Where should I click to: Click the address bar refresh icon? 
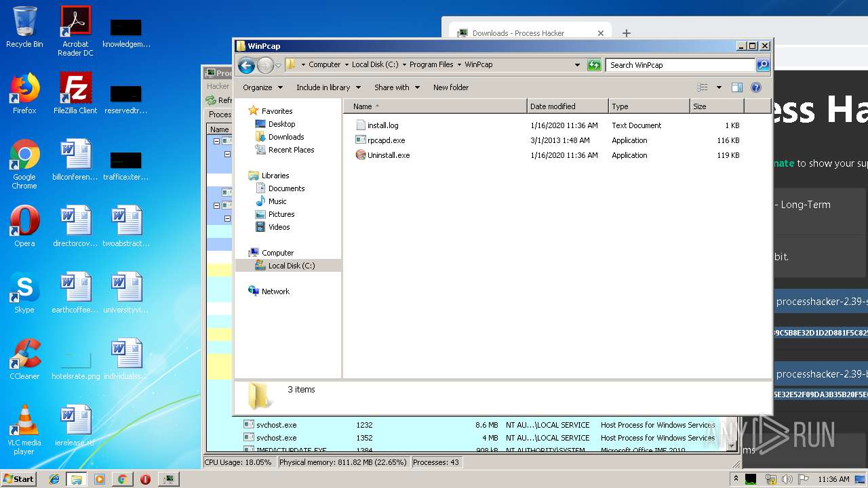coord(594,65)
